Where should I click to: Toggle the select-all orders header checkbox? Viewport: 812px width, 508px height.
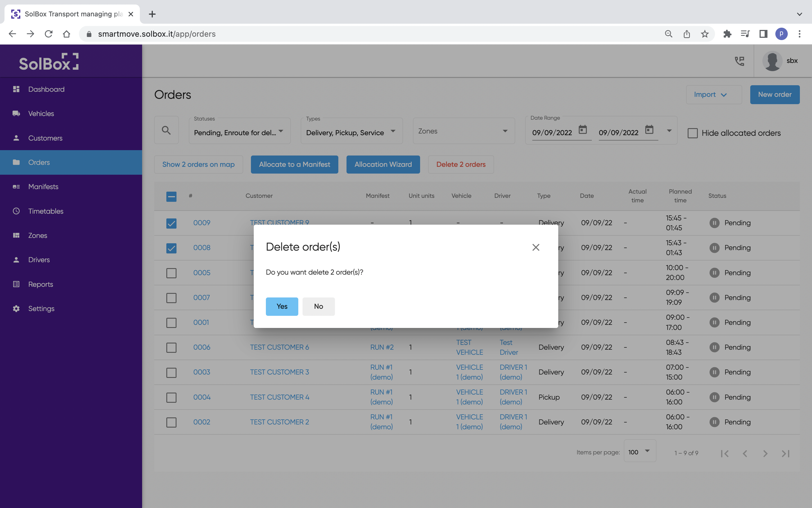tap(171, 196)
